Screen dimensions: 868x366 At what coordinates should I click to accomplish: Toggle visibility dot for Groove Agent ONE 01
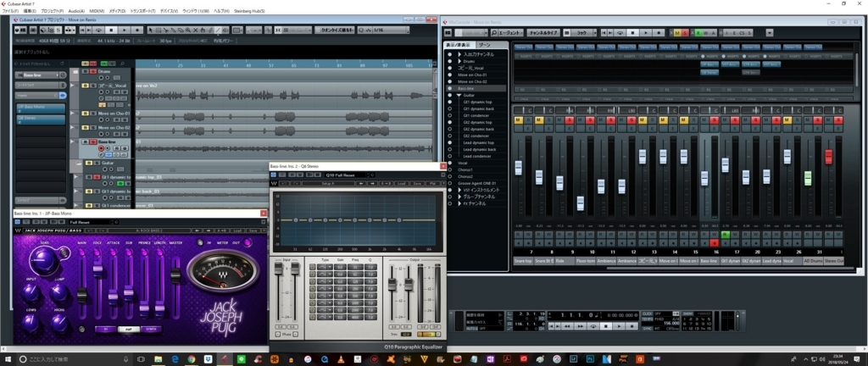tap(450, 183)
